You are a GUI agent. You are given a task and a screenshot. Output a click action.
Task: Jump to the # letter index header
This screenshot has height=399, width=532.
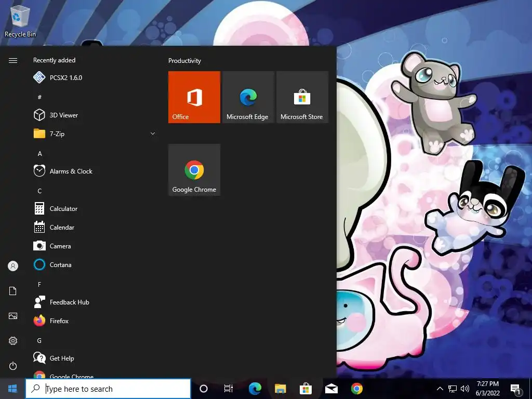(x=39, y=97)
